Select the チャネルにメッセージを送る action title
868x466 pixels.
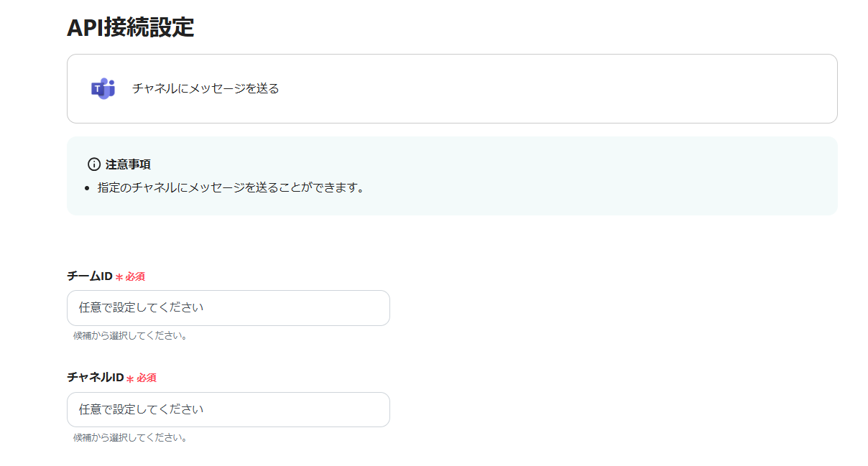click(206, 88)
